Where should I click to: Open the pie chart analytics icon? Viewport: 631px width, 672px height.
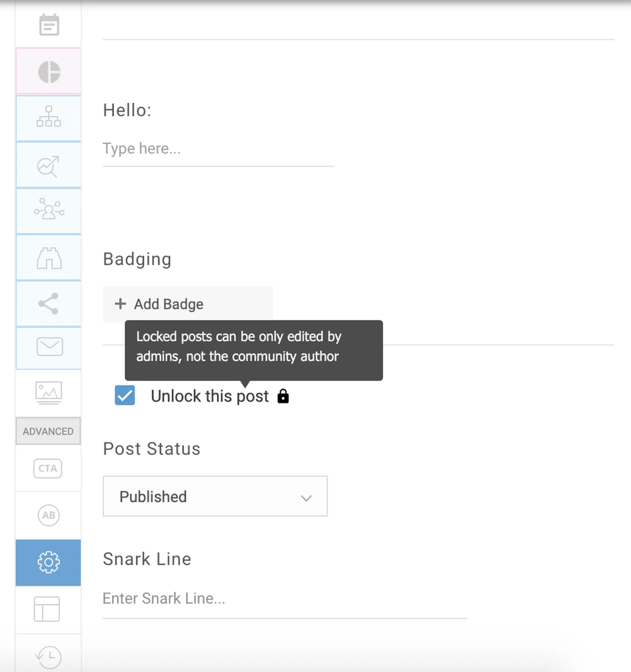point(49,72)
